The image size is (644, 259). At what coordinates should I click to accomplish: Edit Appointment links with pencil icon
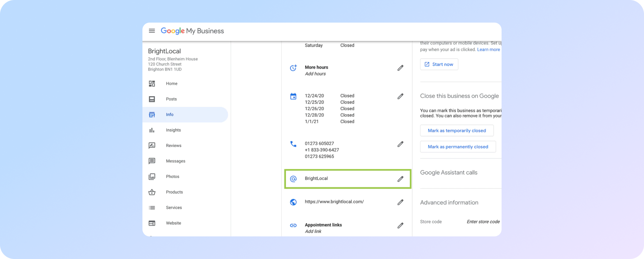[400, 225]
